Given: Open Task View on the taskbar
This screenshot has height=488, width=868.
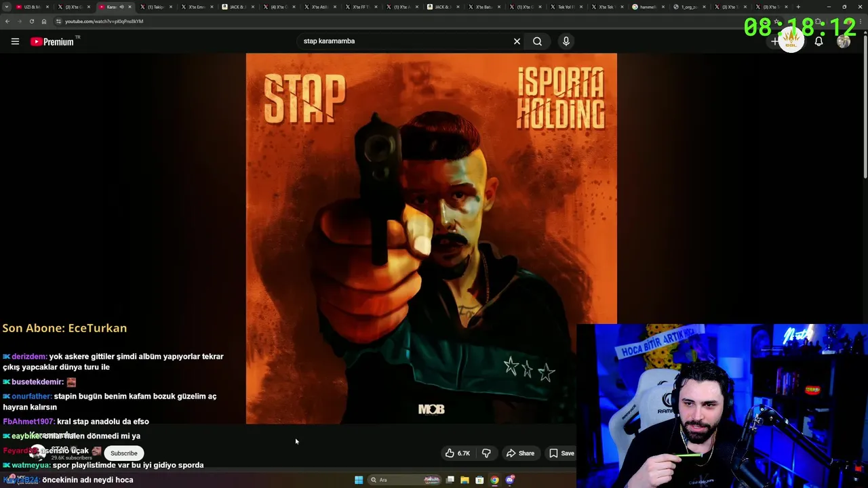Looking at the screenshot, I should (450, 480).
